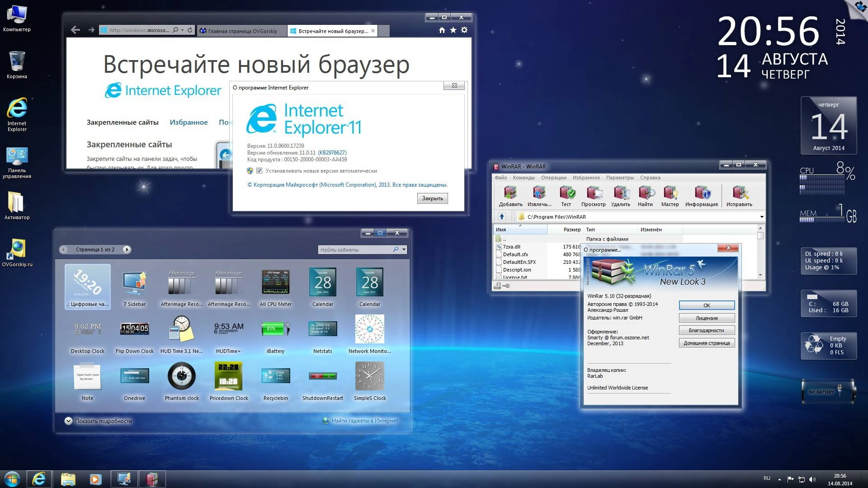Image resolution: width=868 pixels, height=488 pixels.
Task: Click the volume icon in system tray
Action: click(x=812, y=479)
